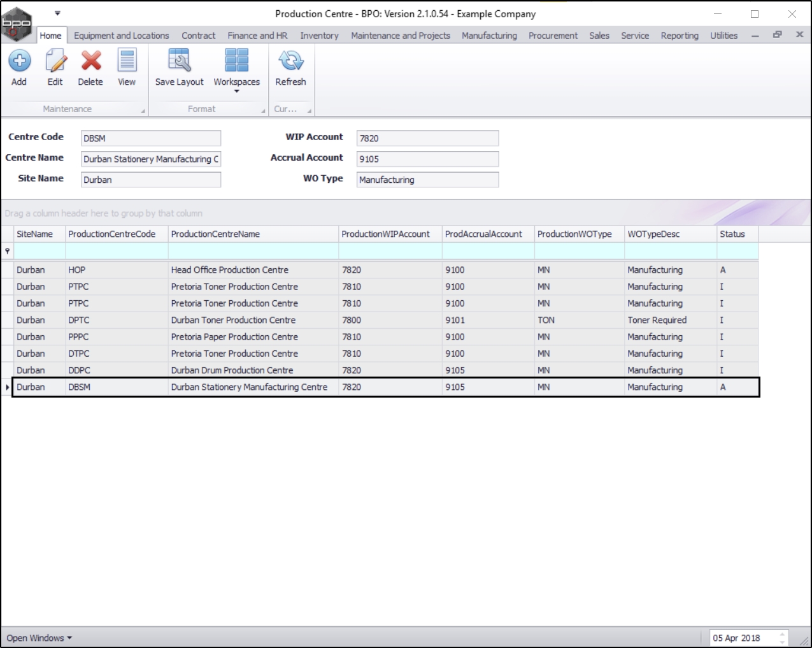Click the BPO application logo
Screen dimensions: 812x648
[17, 24]
